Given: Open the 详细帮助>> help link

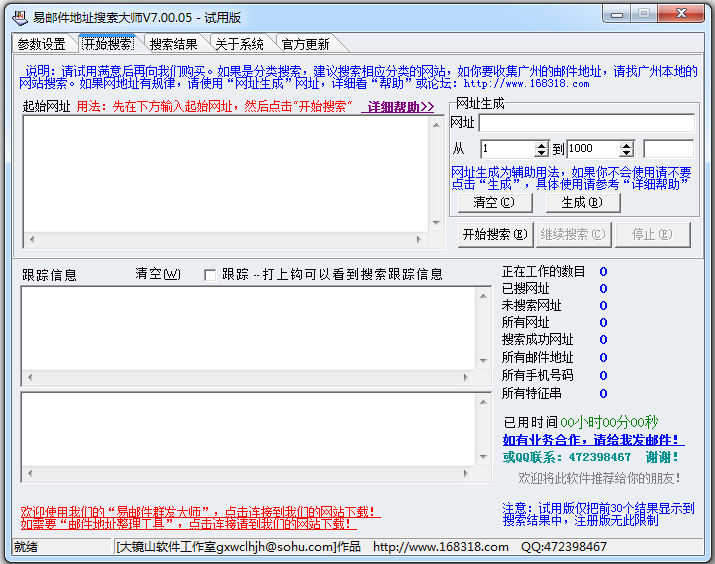Looking at the screenshot, I should pyautogui.click(x=399, y=107).
